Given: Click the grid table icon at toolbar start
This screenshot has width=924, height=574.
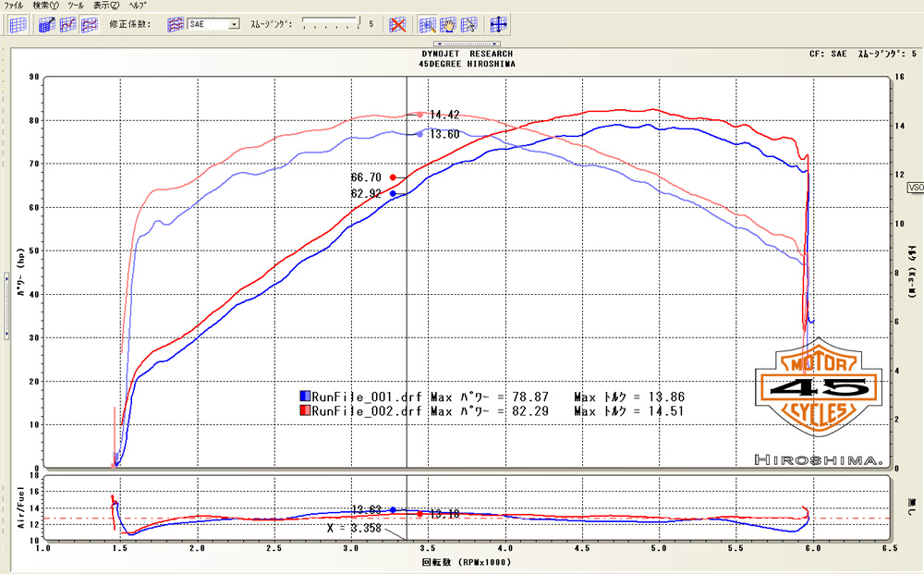Looking at the screenshot, I should click(18, 25).
